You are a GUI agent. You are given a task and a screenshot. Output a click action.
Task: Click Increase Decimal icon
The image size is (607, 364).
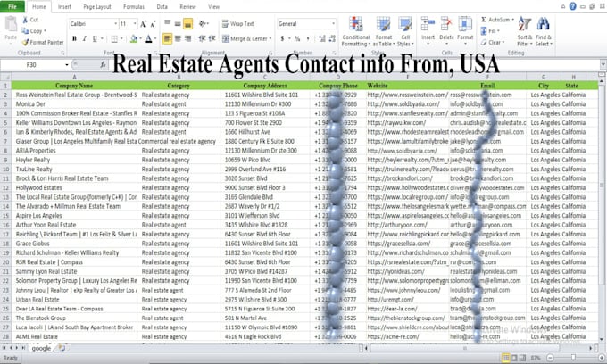pos(321,38)
